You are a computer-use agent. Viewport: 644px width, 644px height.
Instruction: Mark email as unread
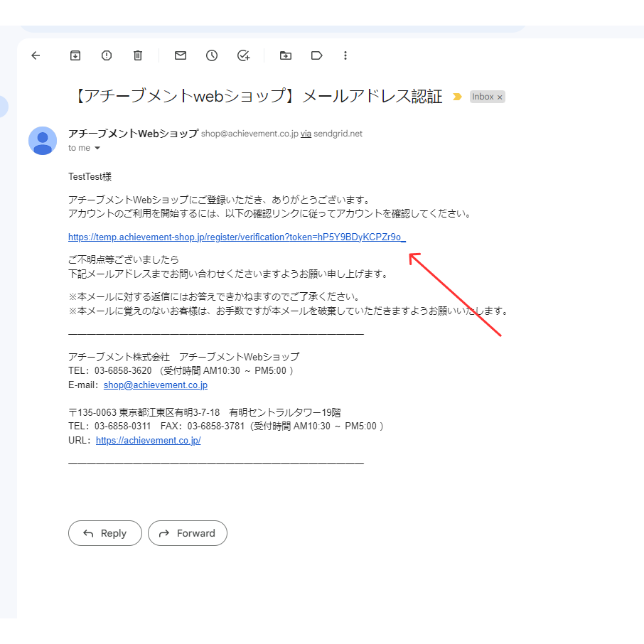(181, 55)
